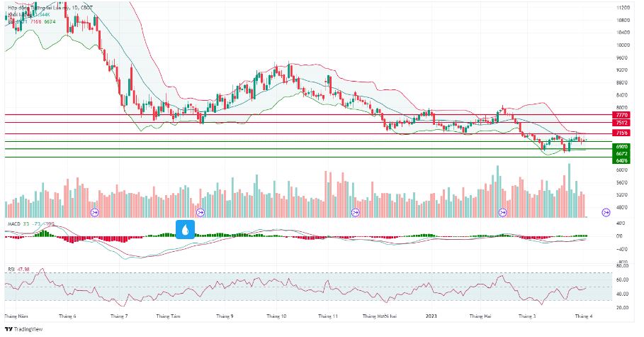Viewport: 644px width, 337px height.
Task: Click the MACD indicator label
Action: [14, 224]
